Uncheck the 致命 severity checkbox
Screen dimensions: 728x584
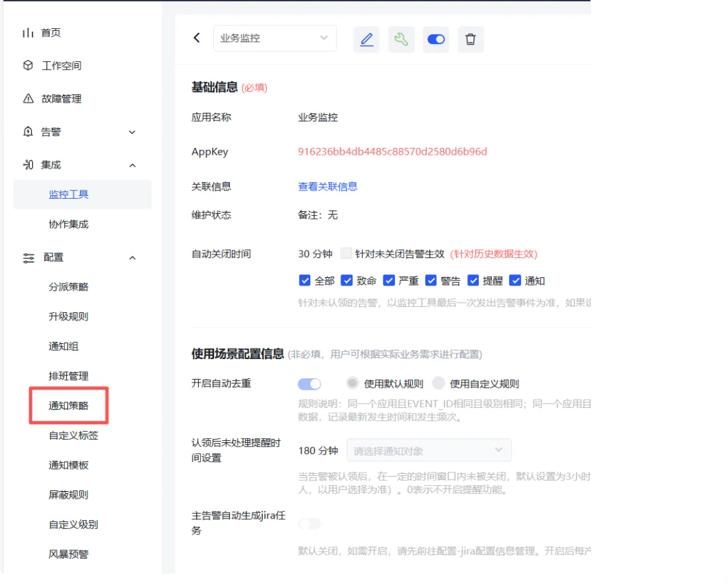(x=347, y=281)
